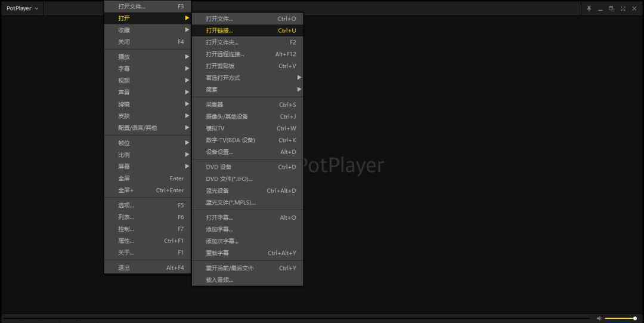Image resolution: width=644 pixels, height=323 pixels.
Task: Expand the 皮肤 skins submenu
Action: (147, 116)
